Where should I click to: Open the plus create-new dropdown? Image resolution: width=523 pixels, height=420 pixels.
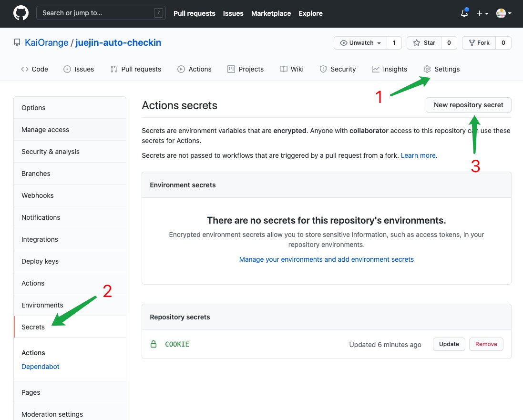(482, 13)
